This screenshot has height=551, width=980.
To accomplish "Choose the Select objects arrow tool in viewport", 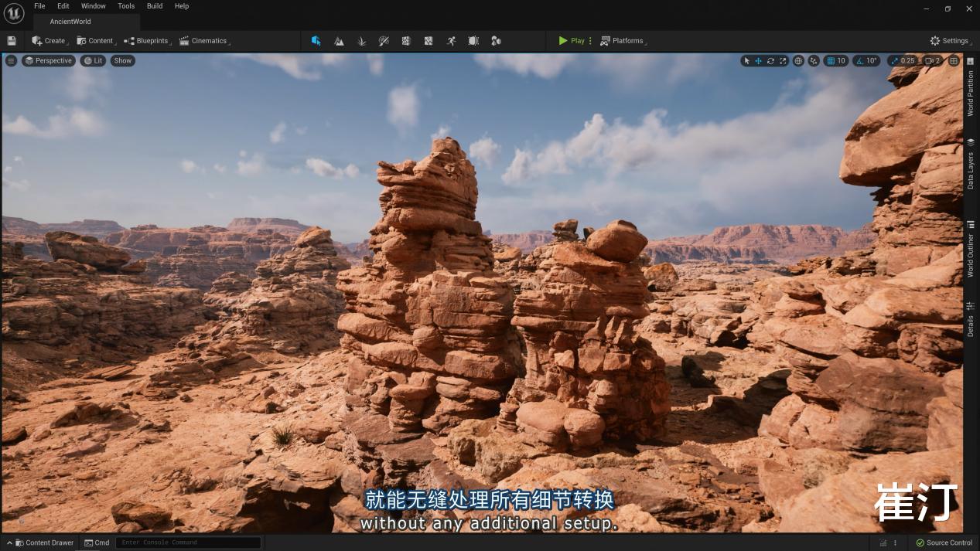I will pyautogui.click(x=746, y=61).
